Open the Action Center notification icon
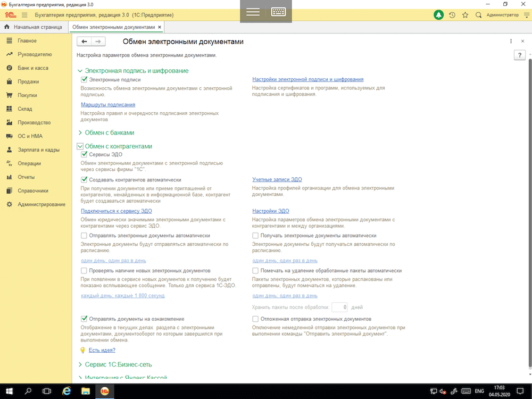 [520, 391]
